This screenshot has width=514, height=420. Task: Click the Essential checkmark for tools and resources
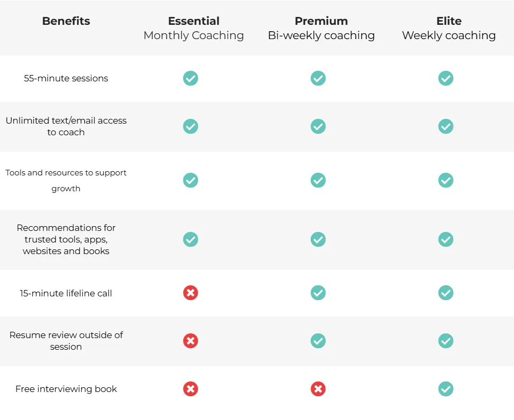pos(191,180)
